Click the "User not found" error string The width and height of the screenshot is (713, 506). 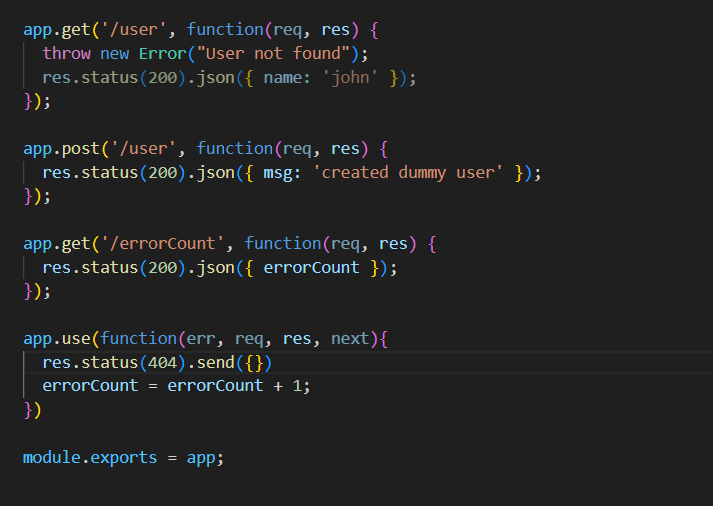point(273,54)
